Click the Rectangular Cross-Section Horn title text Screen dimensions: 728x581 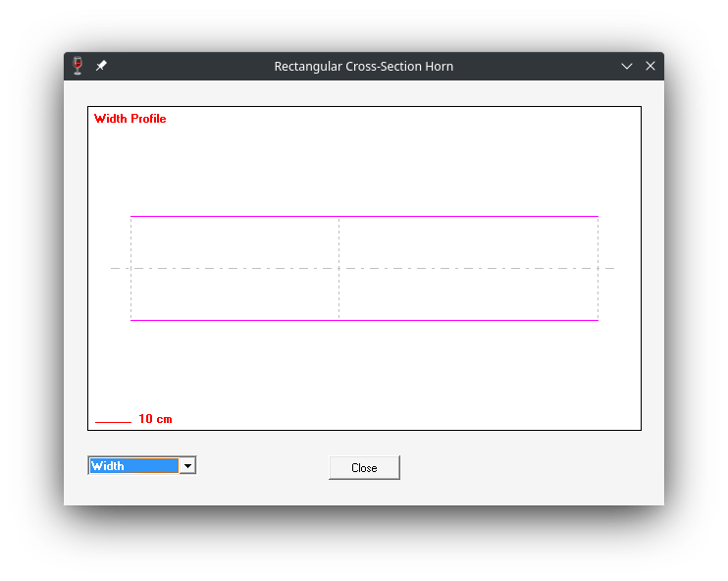tap(364, 67)
